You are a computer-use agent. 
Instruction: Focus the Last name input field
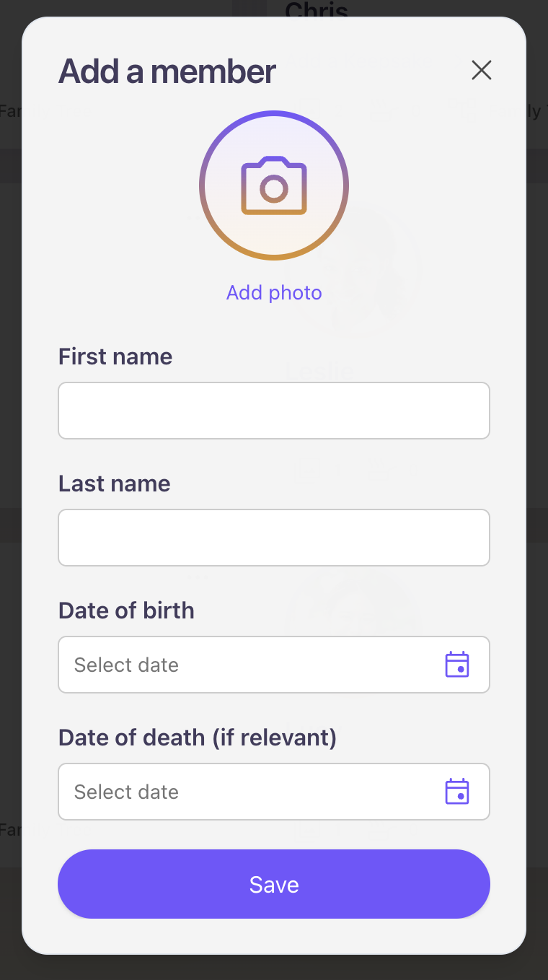pos(274,538)
